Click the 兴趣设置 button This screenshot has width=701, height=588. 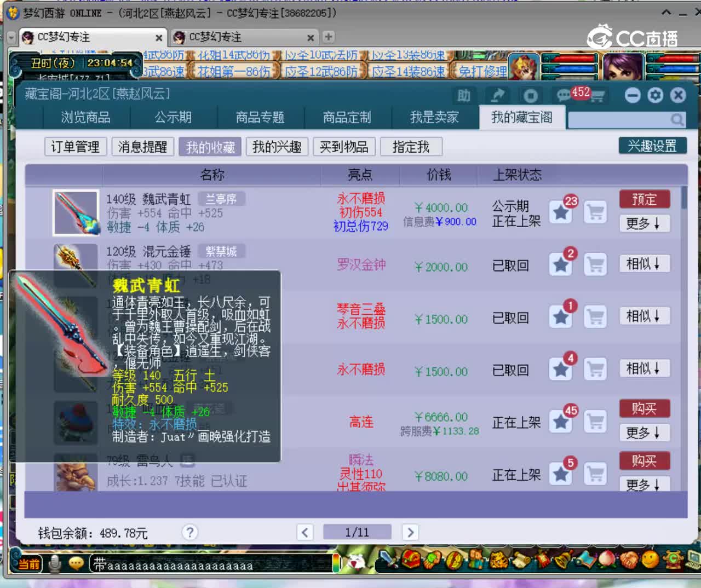(x=652, y=146)
